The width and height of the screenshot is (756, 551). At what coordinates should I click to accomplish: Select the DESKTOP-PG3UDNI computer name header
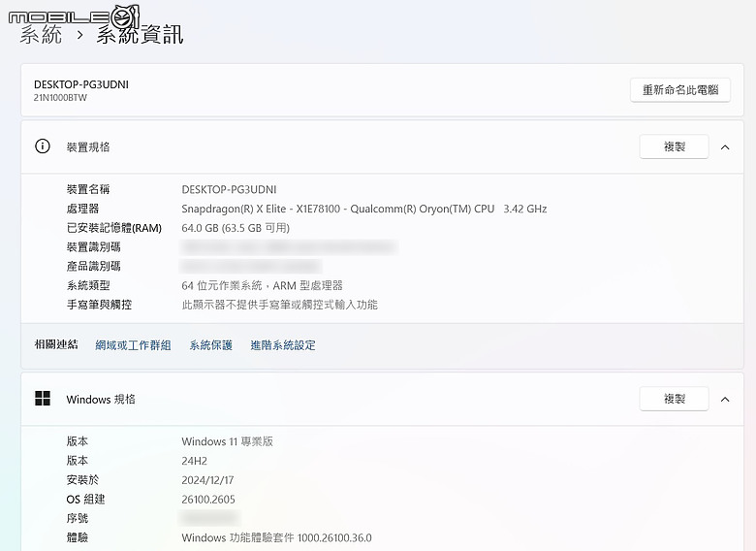(81, 84)
